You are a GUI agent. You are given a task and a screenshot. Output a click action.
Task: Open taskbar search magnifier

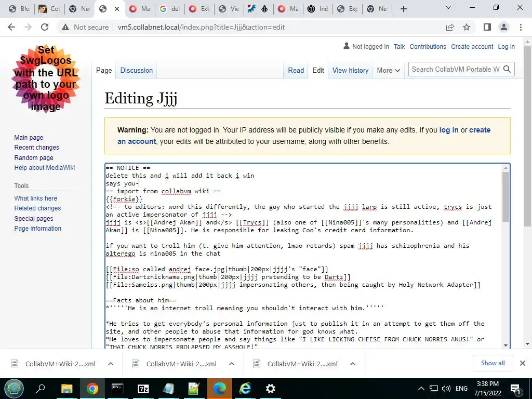point(41,389)
